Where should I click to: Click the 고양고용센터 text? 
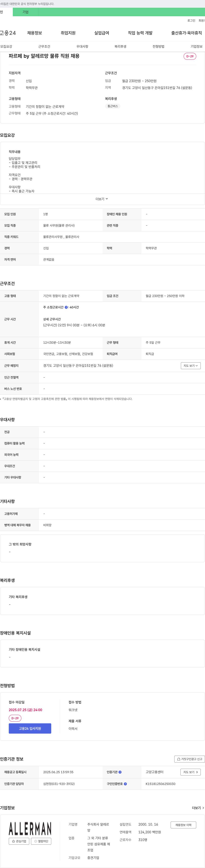pyautogui.click(x=155, y=772)
